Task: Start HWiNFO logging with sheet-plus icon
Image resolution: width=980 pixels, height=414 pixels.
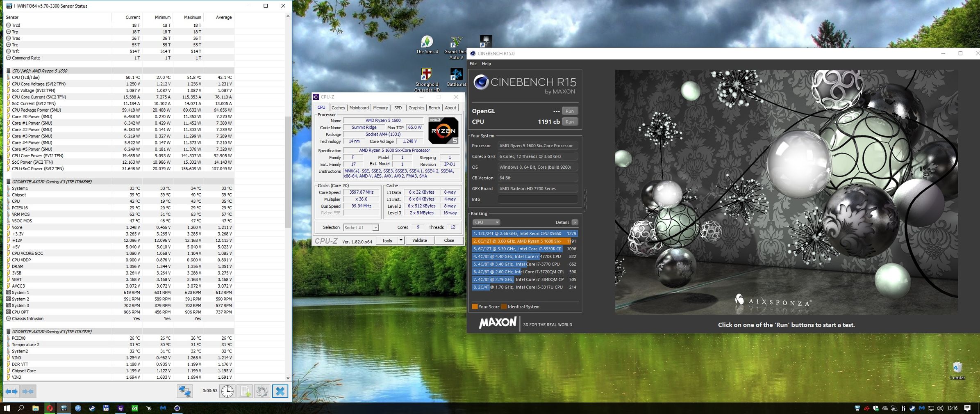Action: pyautogui.click(x=245, y=391)
